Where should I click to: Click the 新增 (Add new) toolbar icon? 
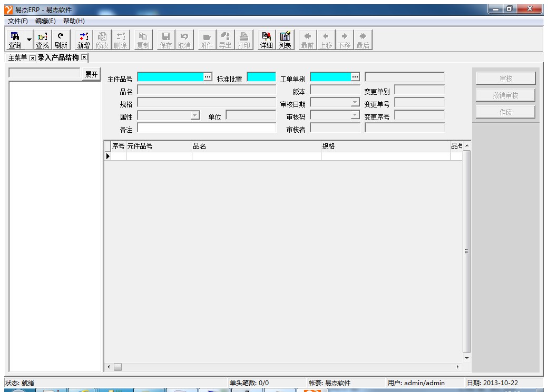pyautogui.click(x=83, y=40)
